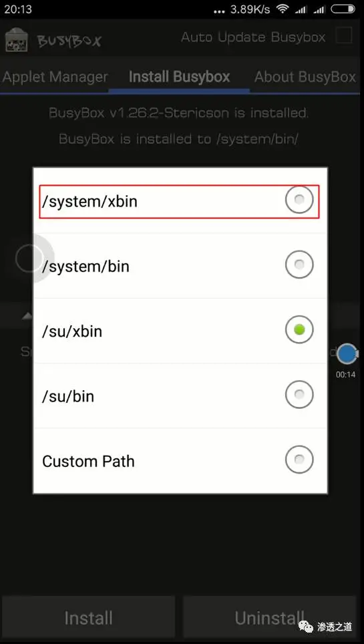Switch to the Applet Manager tab
This screenshot has width=364, height=644.
[55, 77]
